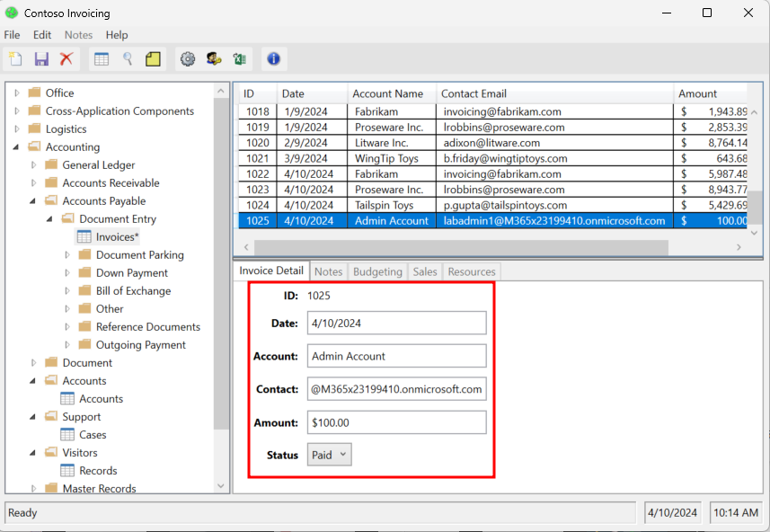This screenshot has width=770, height=532.
Task: Click the blue info icon
Action: click(273, 59)
